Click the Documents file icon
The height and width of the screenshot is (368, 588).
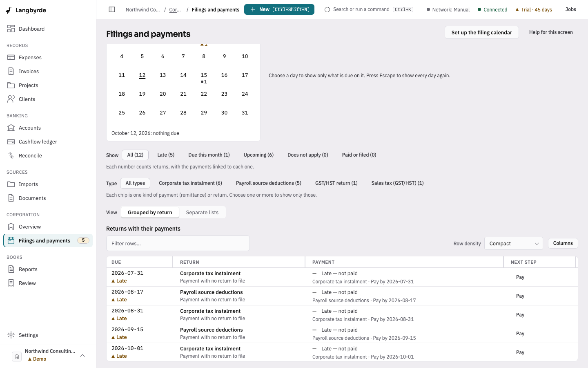pos(11,198)
